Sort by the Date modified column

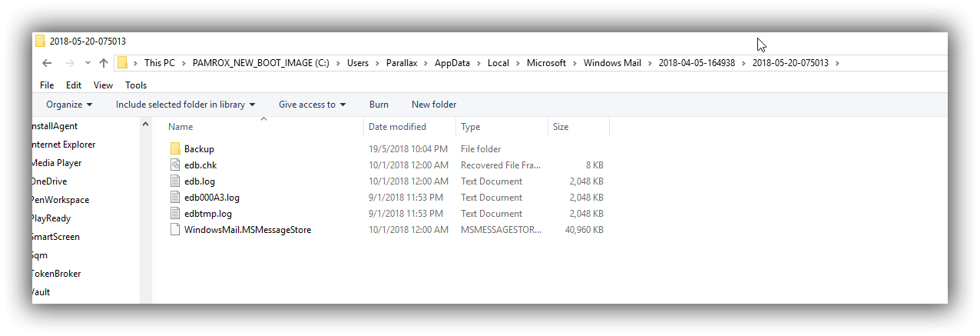397,127
